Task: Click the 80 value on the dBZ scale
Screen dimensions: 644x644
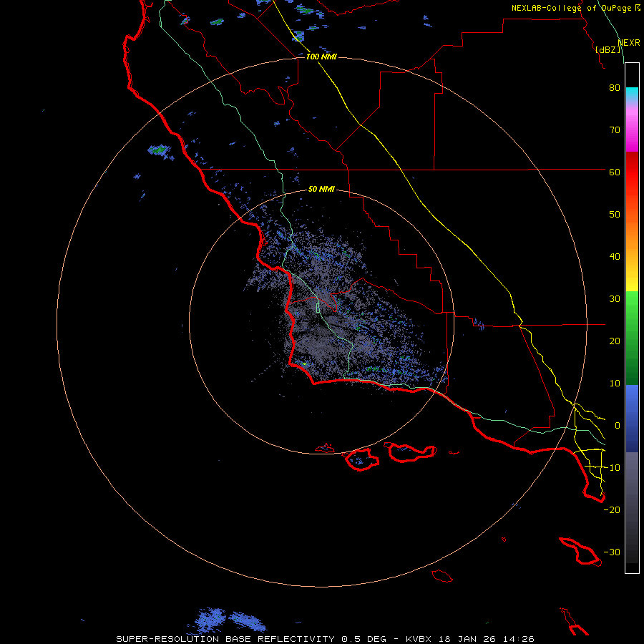Action: point(615,88)
